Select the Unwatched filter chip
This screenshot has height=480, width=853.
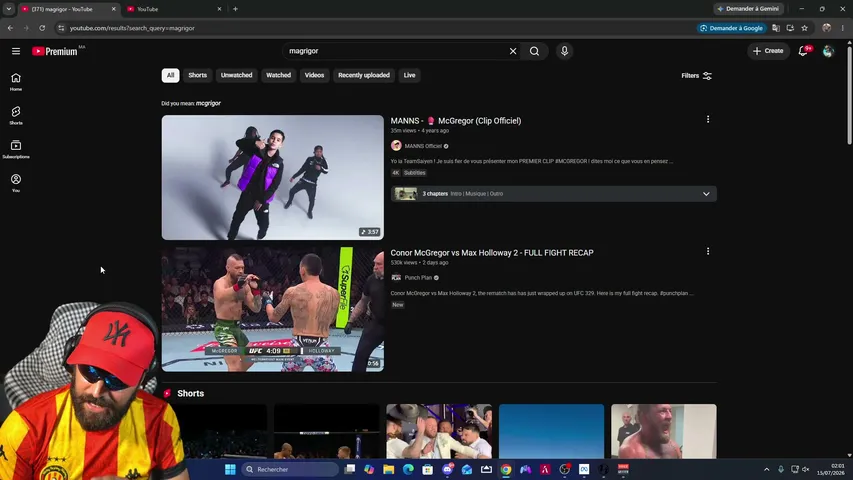[x=236, y=75]
